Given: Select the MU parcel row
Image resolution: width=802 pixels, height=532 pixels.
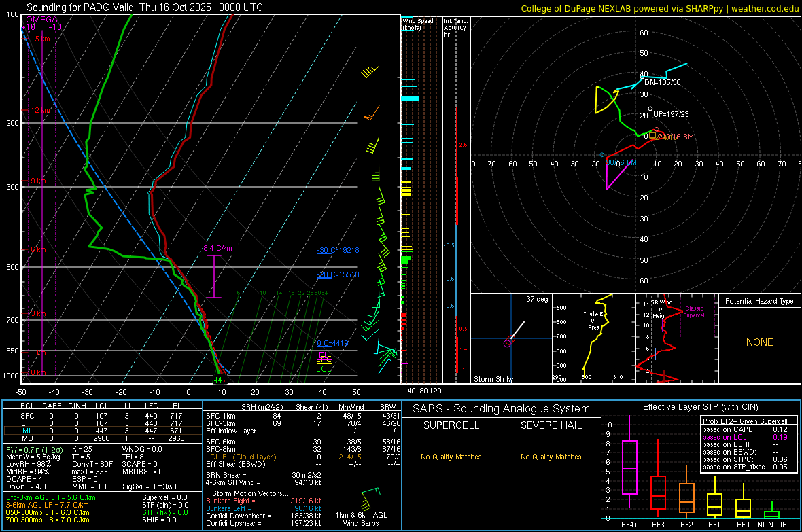Looking at the screenshot, I should [x=101, y=438].
